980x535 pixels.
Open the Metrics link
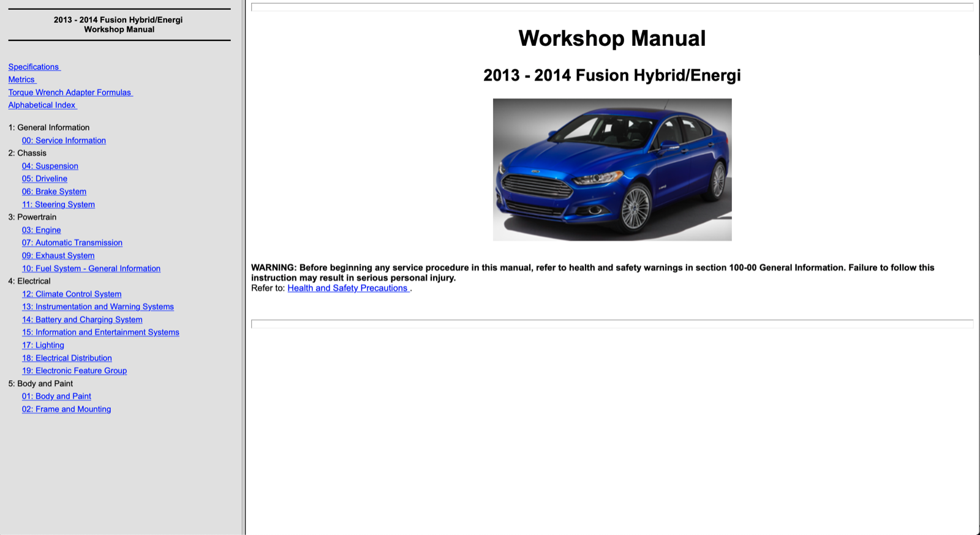[21, 80]
